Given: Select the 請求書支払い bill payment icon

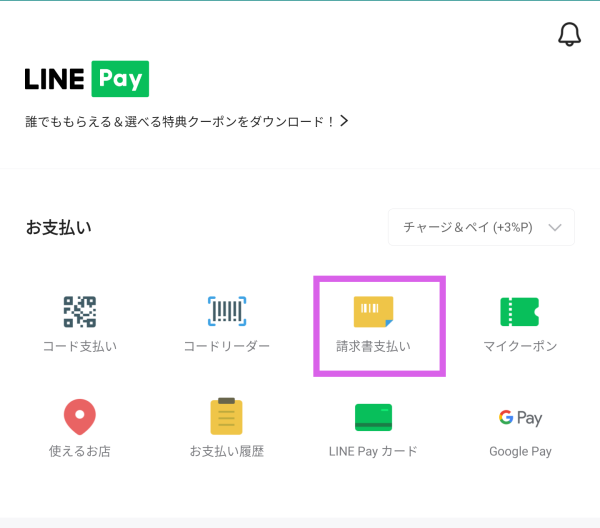Looking at the screenshot, I should point(373,311).
